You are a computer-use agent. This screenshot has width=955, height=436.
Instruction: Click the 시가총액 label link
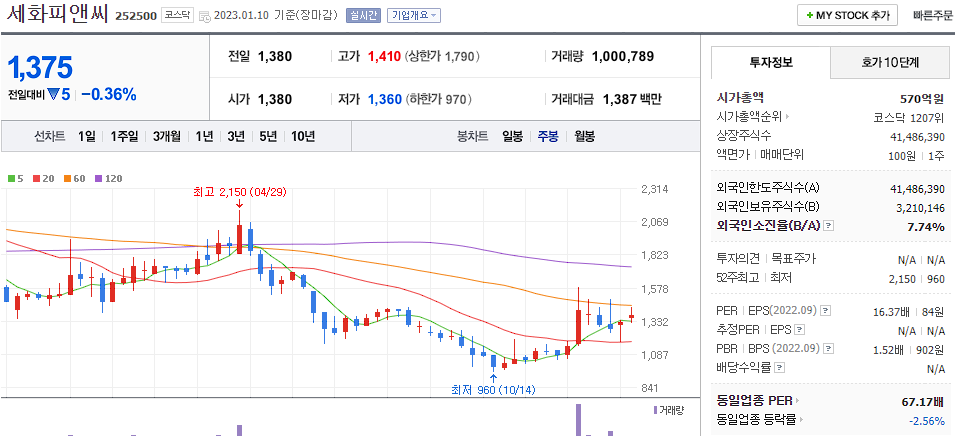click(x=740, y=97)
